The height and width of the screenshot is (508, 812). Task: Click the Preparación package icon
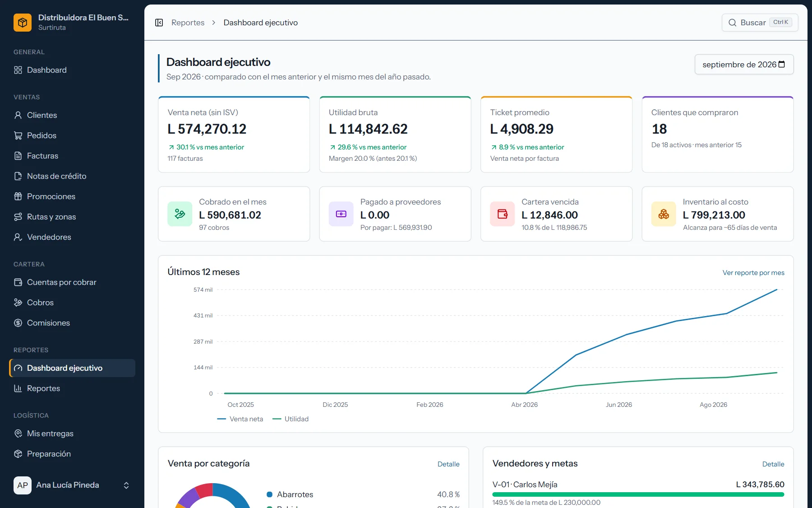tap(18, 454)
